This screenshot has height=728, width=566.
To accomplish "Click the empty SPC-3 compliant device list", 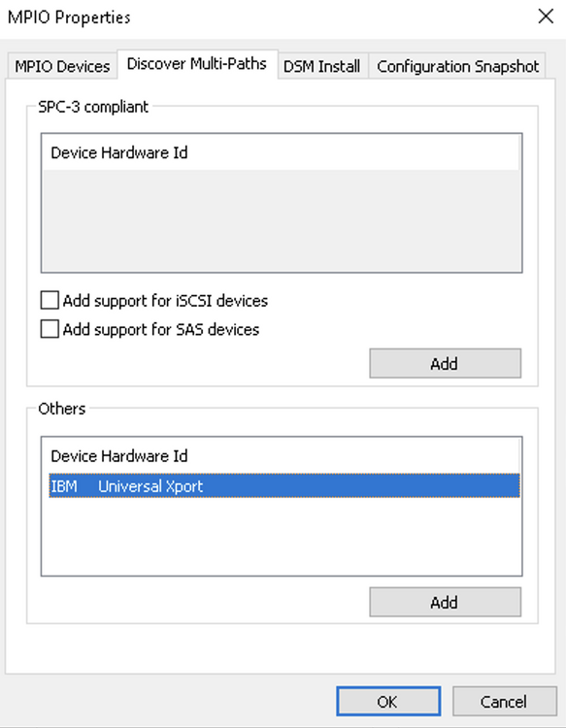I will [282, 220].
